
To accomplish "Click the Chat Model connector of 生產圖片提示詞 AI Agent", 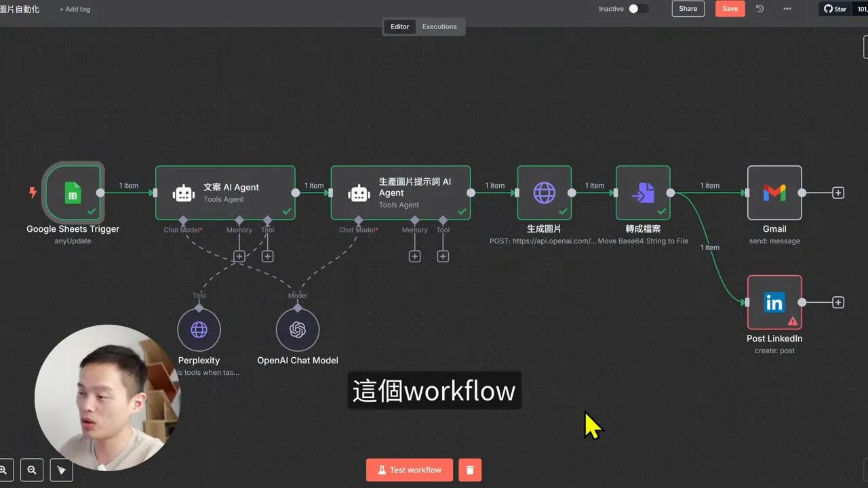I will [359, 220].
